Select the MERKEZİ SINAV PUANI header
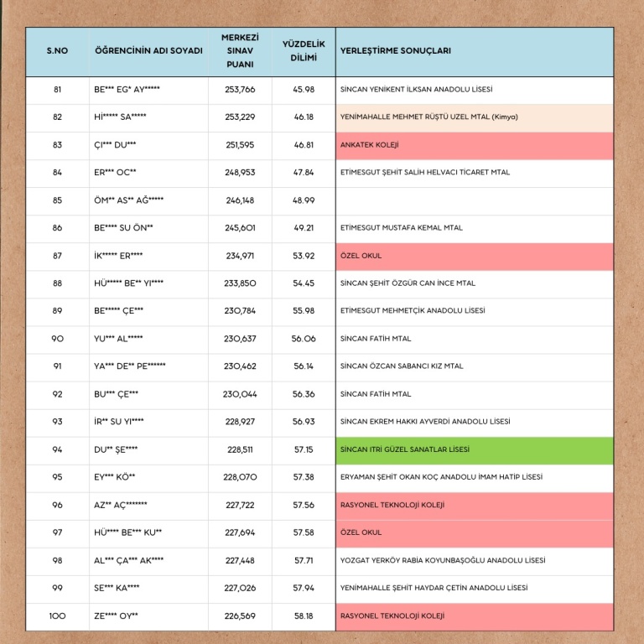Viewport: 644px width, 644px height. point(240,51)
